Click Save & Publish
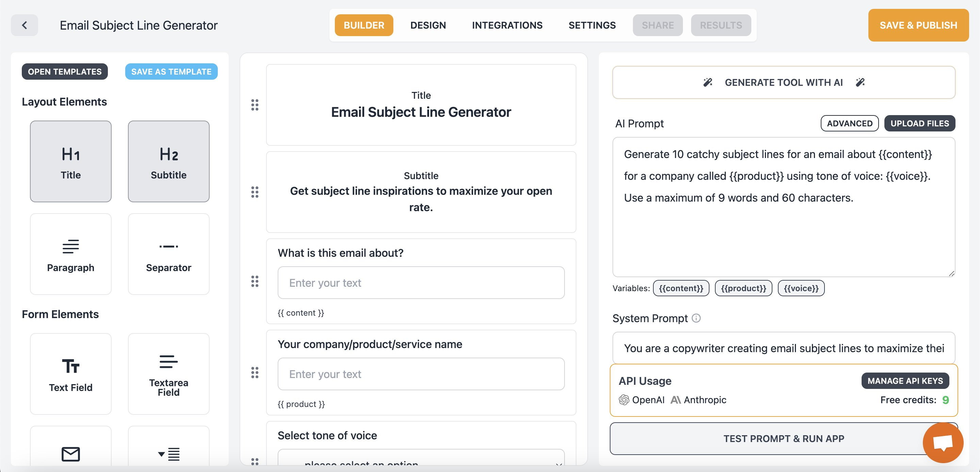Image resolution: width=980 pixels, height=472 pixels. [918, 25]
